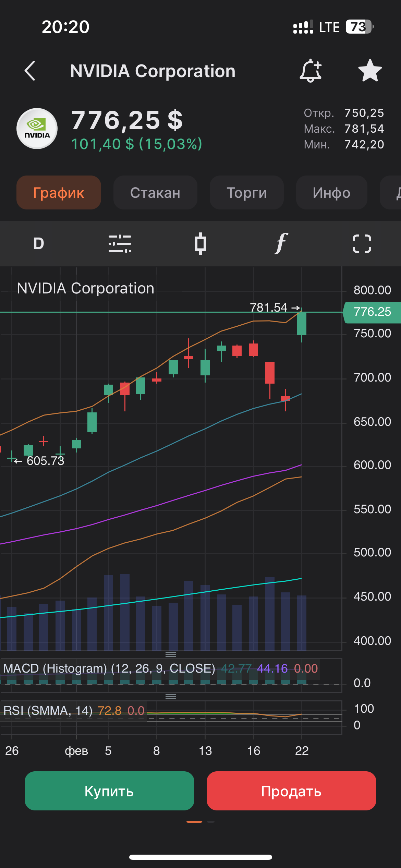Image resolution: width=401 pixels, height=868 pixels.
Task: Open indicators with the function icon
Action: [281, 244]
